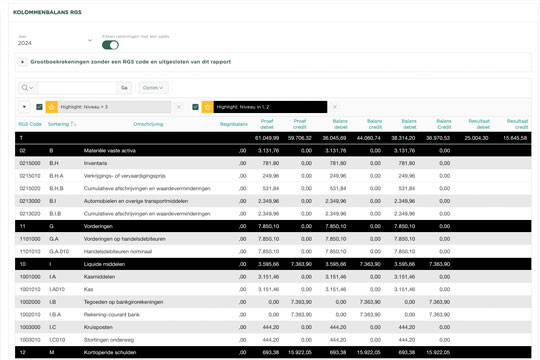Select 'Handelsdebiteuren nominaal' description
Screen dimensions: 540x360
click(x=118, y=252)
